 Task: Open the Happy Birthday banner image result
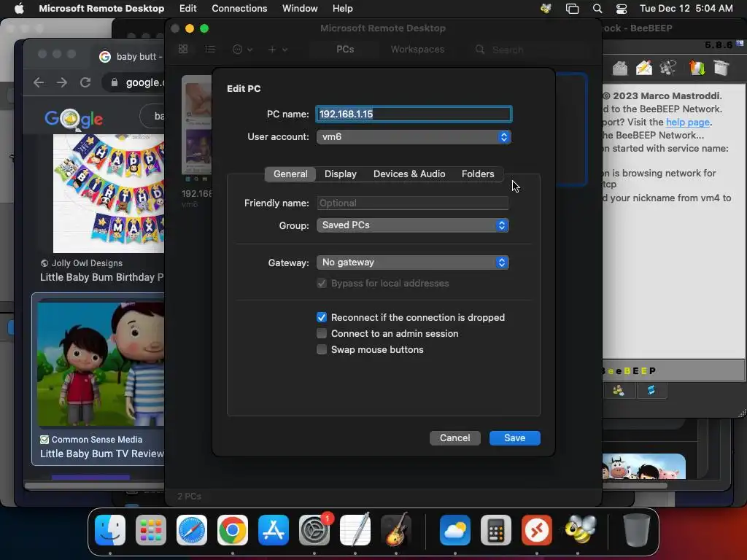[109, 193]
